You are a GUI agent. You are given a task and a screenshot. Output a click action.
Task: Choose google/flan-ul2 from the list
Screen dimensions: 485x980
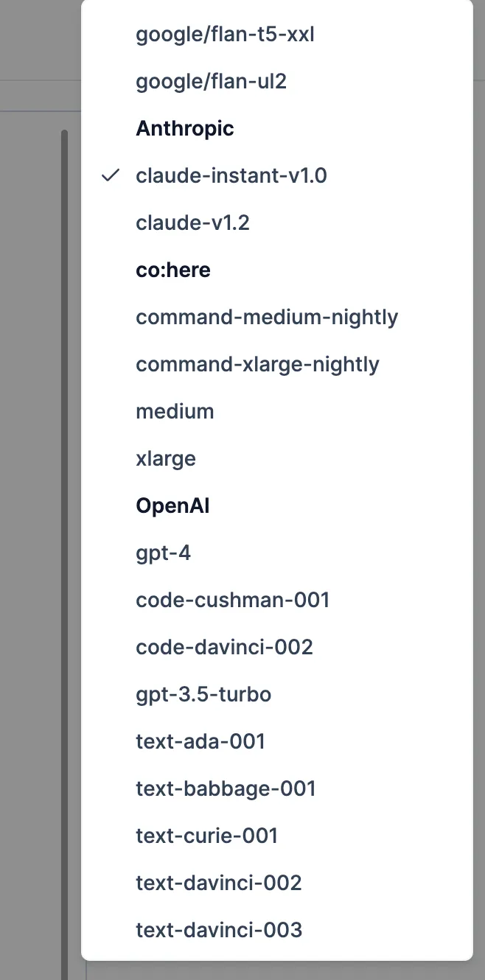coord(211,81)
